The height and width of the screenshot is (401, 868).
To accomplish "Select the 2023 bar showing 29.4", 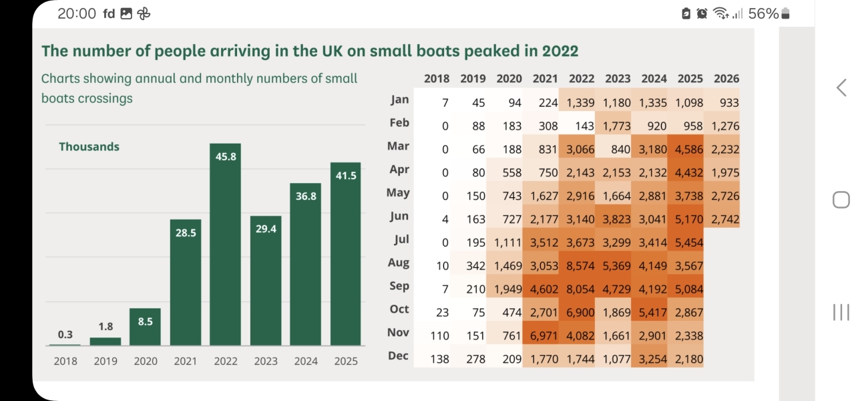I will [266, 281].
